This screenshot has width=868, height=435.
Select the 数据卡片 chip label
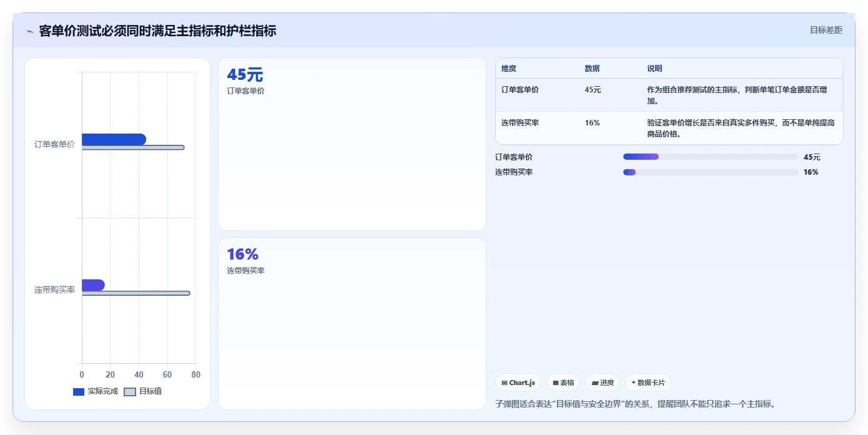coord(651,383)
